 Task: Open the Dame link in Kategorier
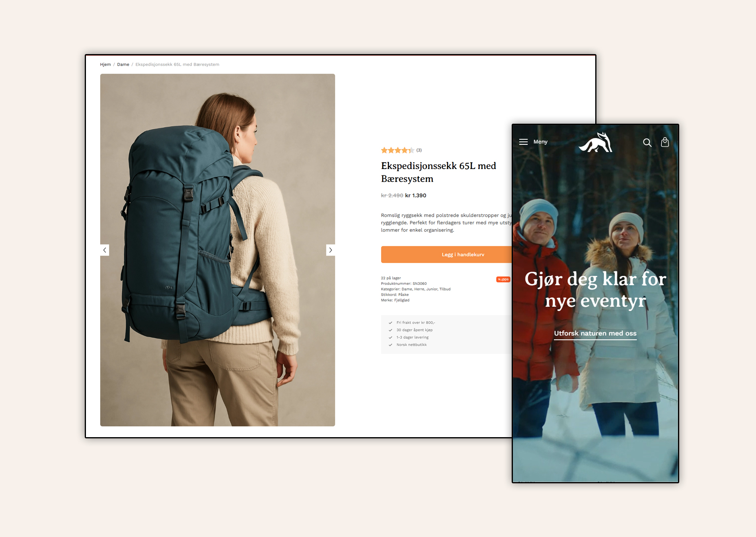pos(407,289)
